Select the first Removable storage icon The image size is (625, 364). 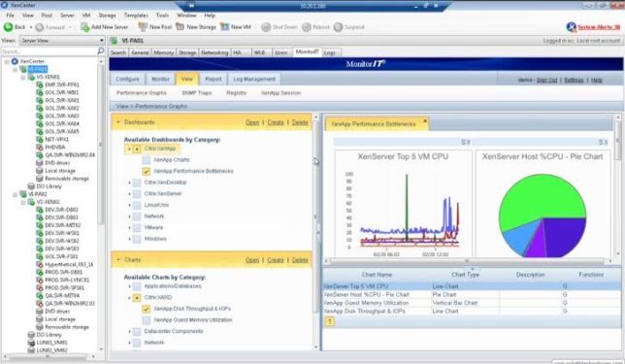click(x=40, y=179)
